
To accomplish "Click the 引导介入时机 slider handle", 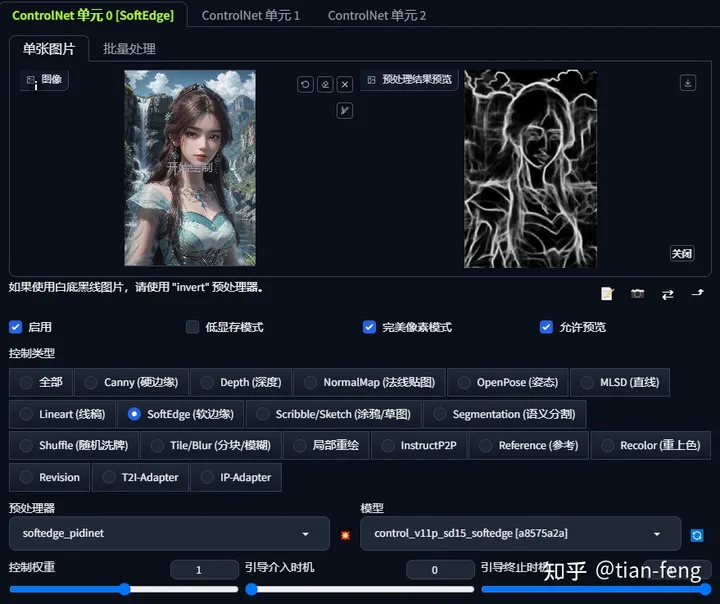I will 251,589.
